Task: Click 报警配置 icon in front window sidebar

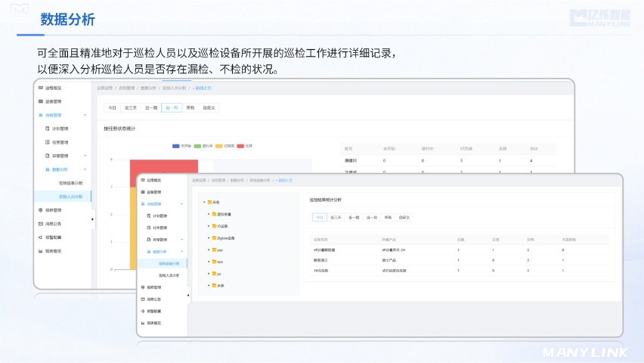Action: click(143, 312)
